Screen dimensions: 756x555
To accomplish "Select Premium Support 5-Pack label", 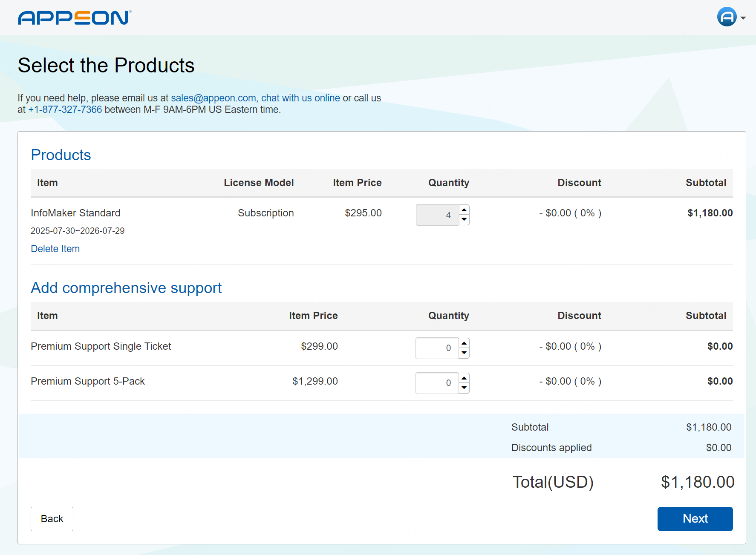I will pyautogui.click(x=88, y=381).
